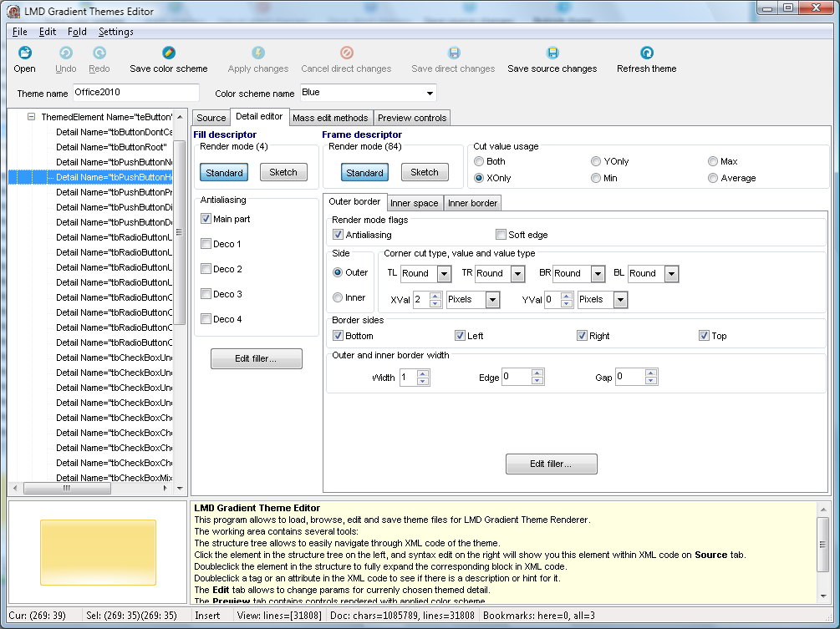Image resolution: width=840 pixels, height=629 pixels.
Task: Collapse the ThemedElement teButton tree node
Action: click(31, 117)
